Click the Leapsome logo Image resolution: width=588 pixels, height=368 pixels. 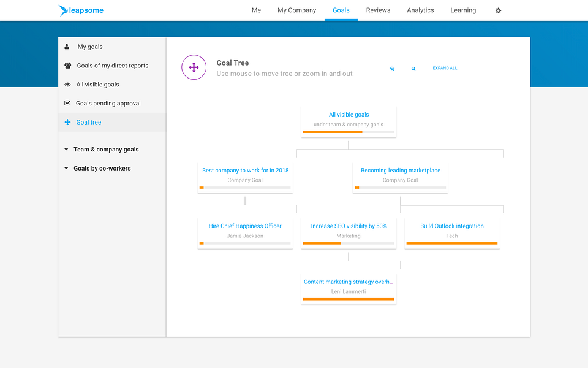(81, 10)
